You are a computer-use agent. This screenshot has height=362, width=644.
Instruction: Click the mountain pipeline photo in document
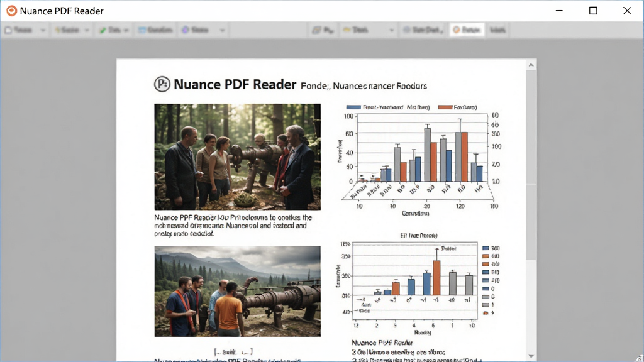point(237,292)
